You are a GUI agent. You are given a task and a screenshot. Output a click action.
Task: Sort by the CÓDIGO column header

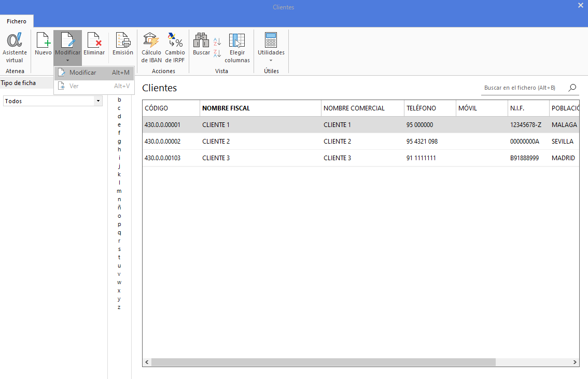171,108
